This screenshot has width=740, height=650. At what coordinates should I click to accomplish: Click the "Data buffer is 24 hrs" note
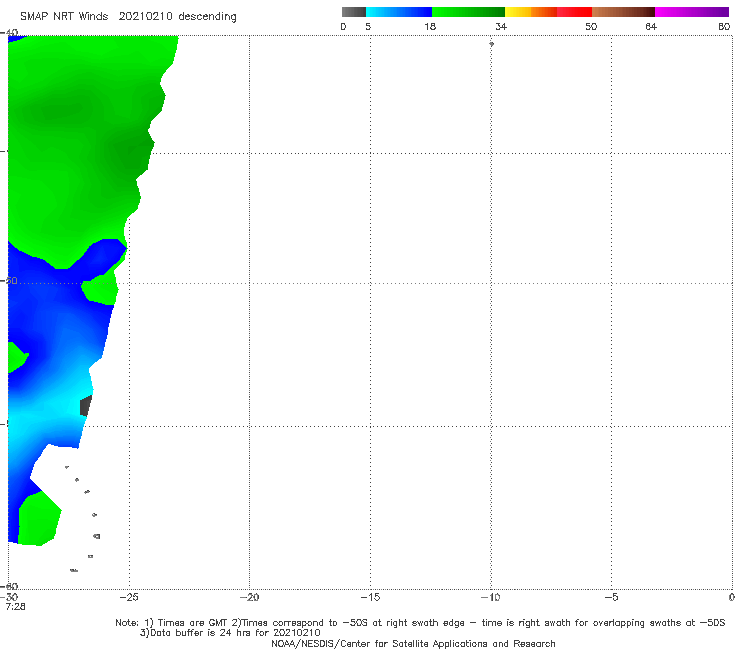coord(230,633)
